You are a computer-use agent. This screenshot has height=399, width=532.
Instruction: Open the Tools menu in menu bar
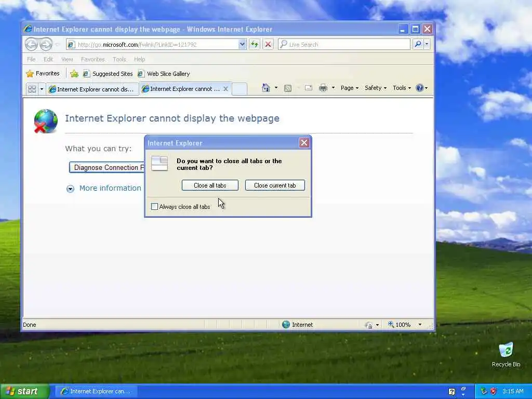tap(119, 59)
